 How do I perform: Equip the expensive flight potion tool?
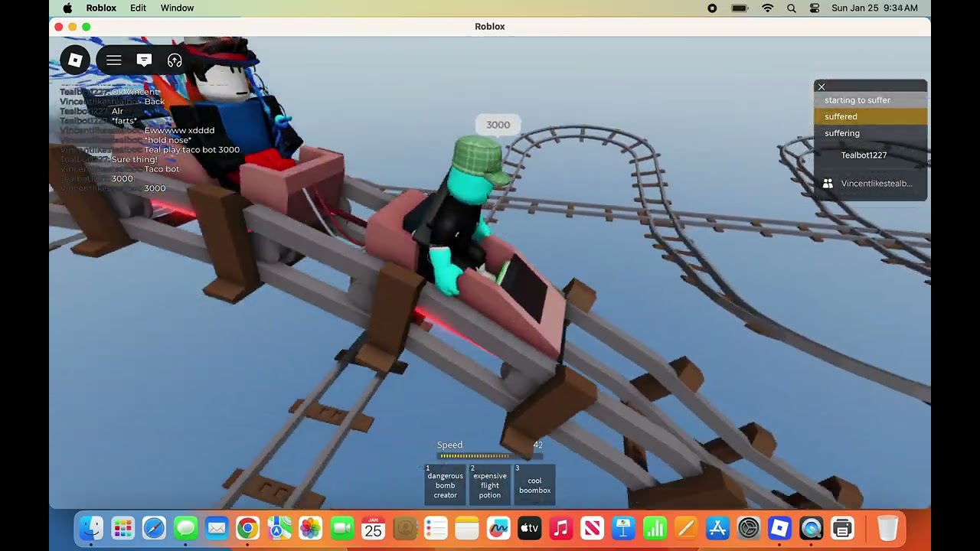coord(490,485)
